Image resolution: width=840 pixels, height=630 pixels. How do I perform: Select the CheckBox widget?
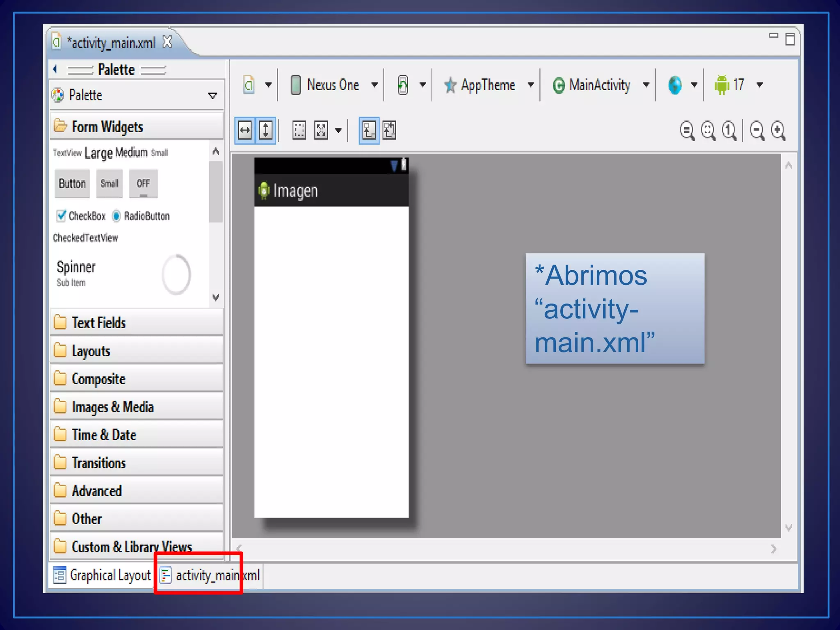click(81, 216)
